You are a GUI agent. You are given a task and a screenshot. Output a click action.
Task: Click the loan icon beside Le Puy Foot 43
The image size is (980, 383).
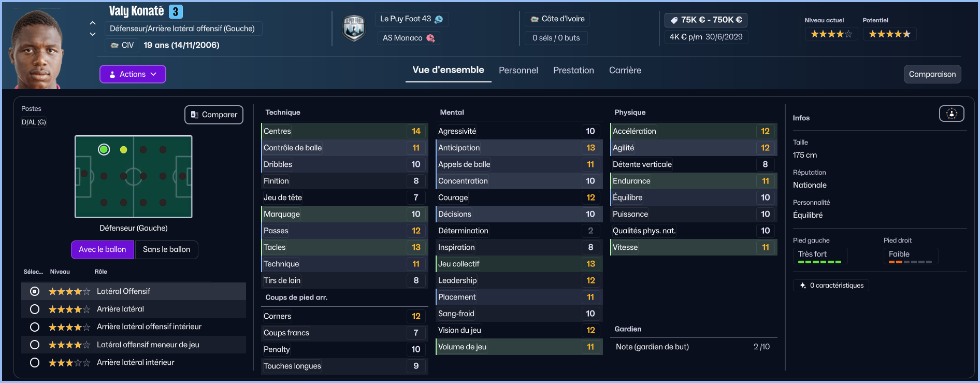[439, 19]
